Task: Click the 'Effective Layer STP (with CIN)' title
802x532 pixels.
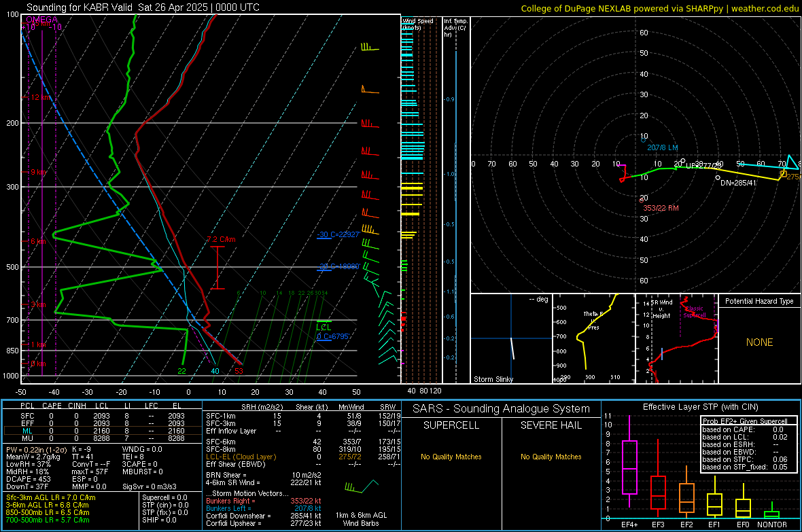Action: (x=700, y=407)
